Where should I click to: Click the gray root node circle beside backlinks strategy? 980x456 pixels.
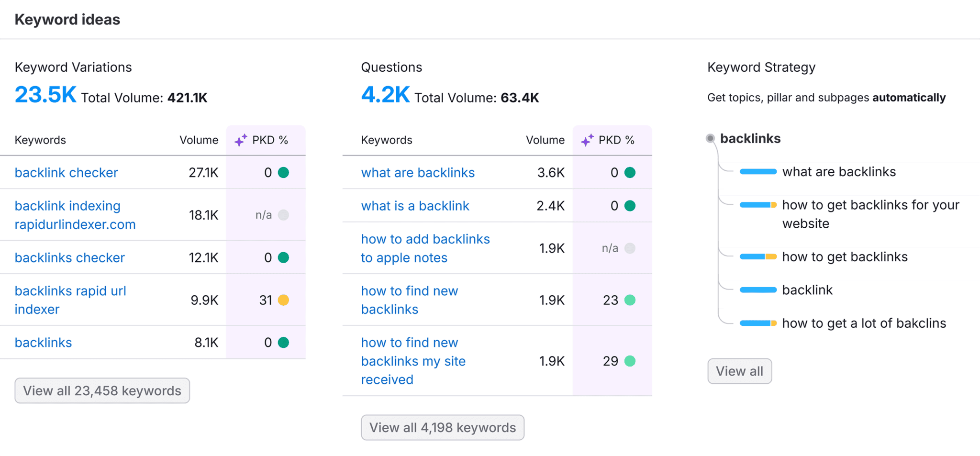click(x=710, y=138)
